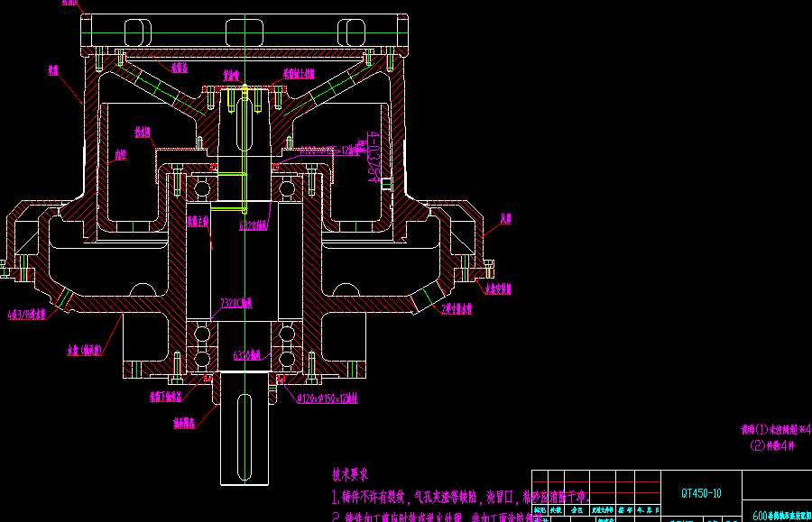Click the 技术要求 heading text
812x522 pixels.
[350, 474]
